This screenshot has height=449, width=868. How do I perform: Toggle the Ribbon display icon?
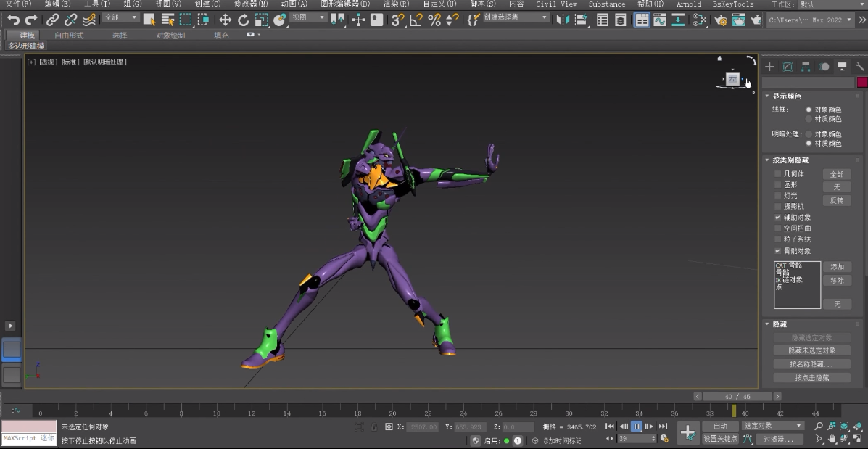coord(642,20)
